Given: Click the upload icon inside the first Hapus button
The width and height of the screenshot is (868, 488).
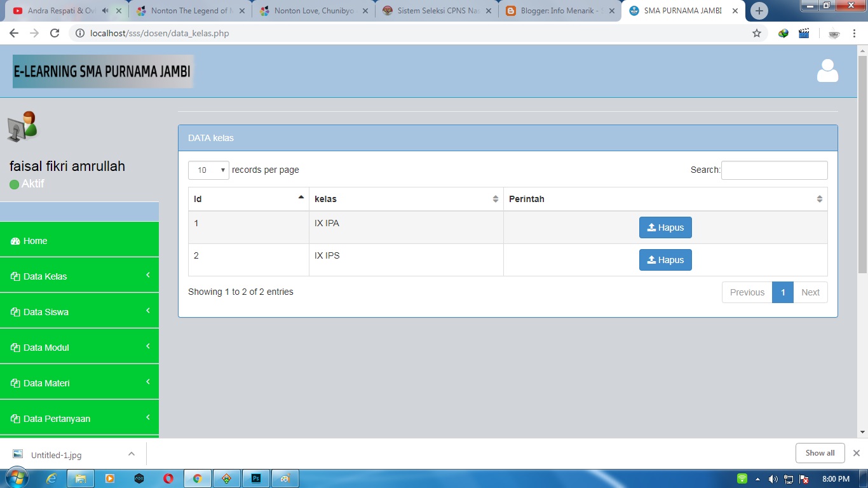Looking at the screenshot, I should [653, 227].
